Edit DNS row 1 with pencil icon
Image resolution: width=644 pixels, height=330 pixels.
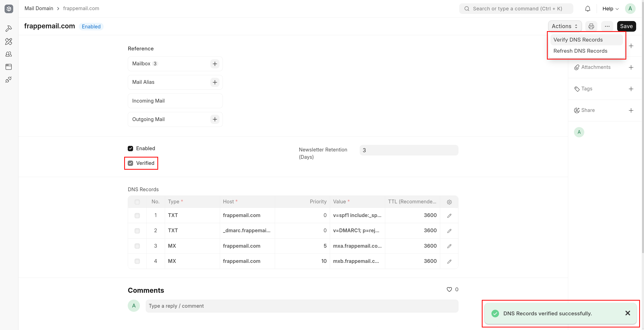click(x=449, y=216)
